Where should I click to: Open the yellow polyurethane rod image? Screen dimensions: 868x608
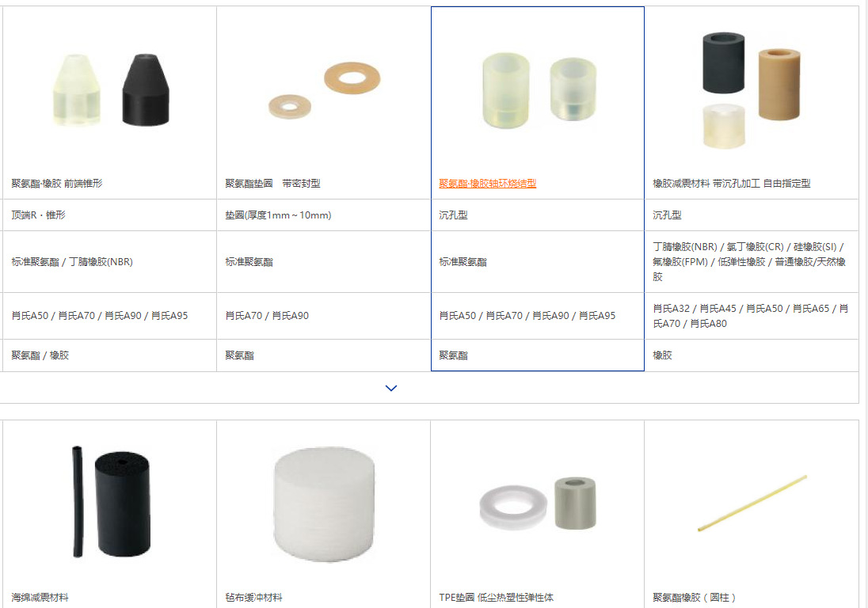point(752,503)
